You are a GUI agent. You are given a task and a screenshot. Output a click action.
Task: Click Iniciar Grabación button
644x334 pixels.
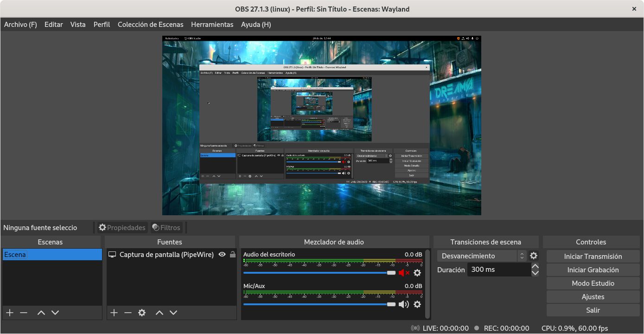(x=593, y=270)
